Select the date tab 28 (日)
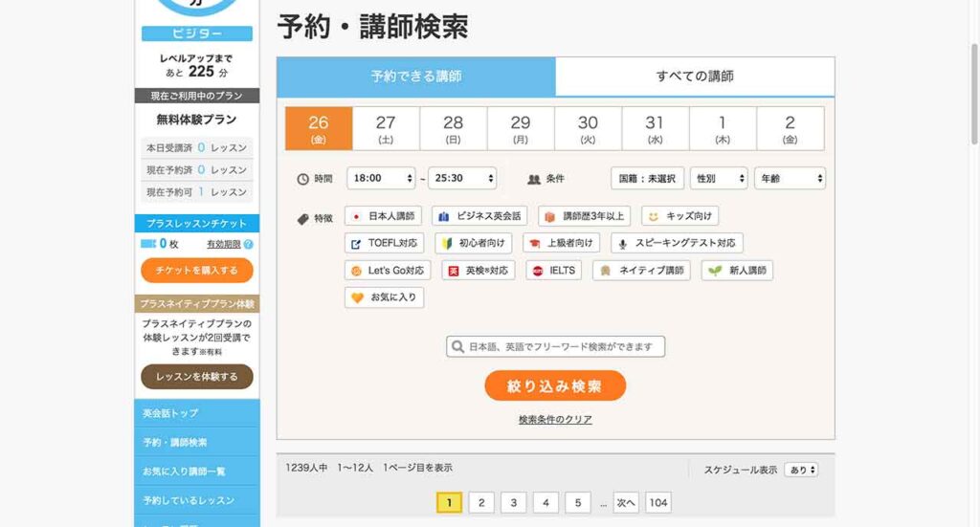 tap(454, 128)
